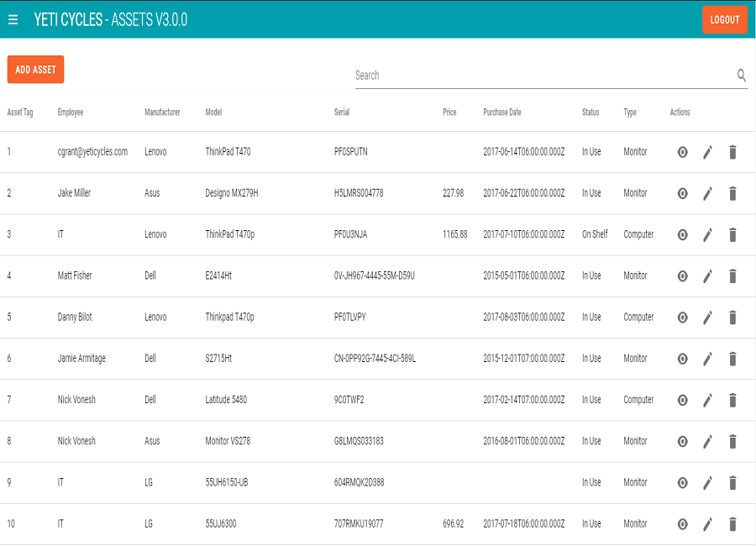Screen dimensions: 756x546
Task: Delete Danny Bilot's asset
Action: (x=732, y=318)
